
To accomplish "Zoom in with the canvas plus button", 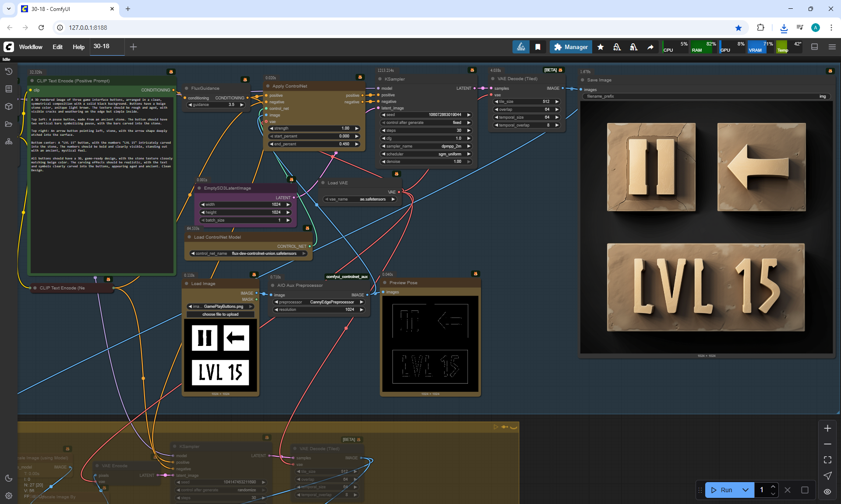I will (827, 428).
